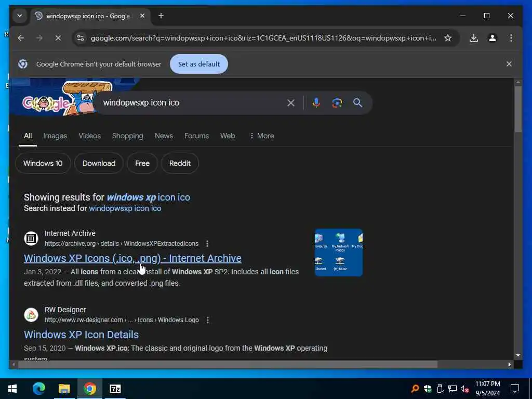Open the taskbar clock showing 11:07 PM
532x399 pixels.
tap(487, 389)
